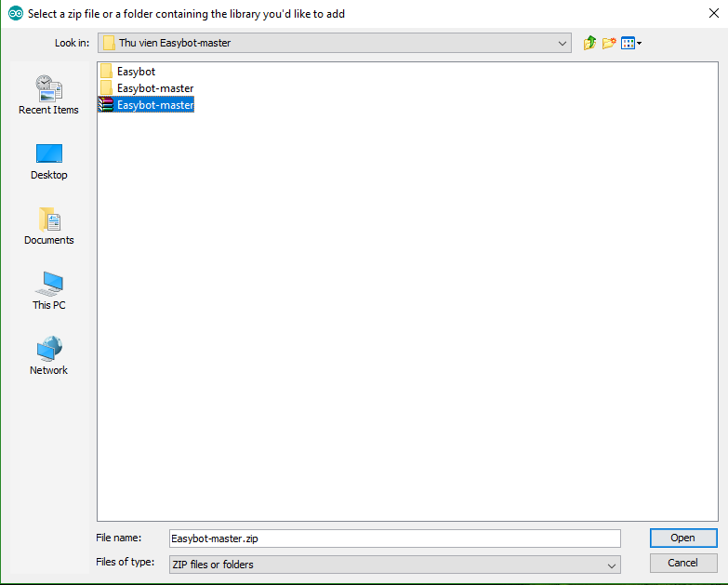Image resolution: width=728 pixels, height=585 pixels.
Task: Click the Open button
Action: coord(683,538)
